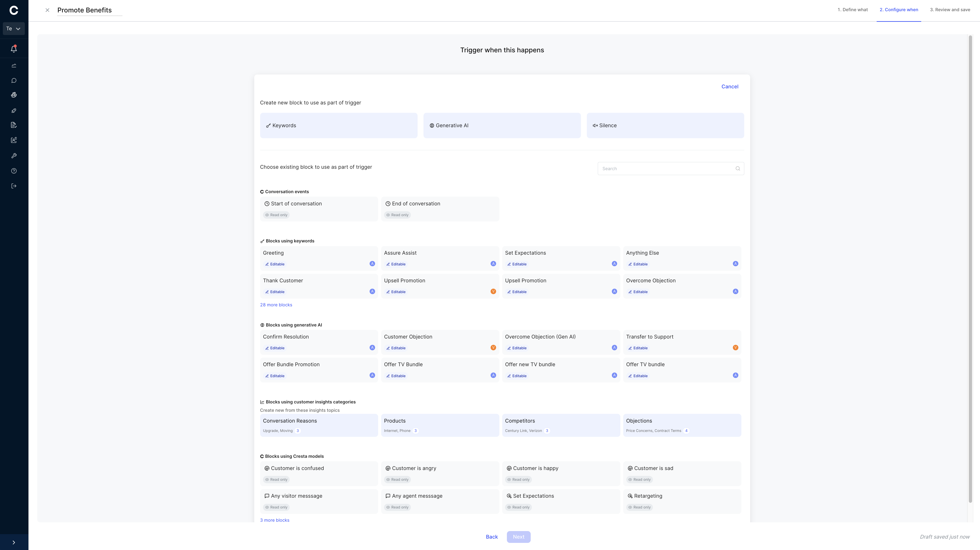
Task: Expand 28 more keyword blocks
Action: click(x=276, y=305)
